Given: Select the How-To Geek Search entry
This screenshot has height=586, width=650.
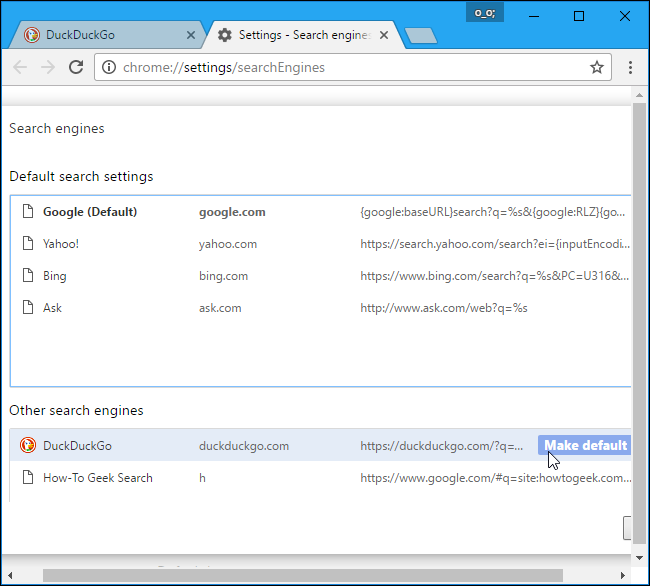Looking at the screenshot, I should [x=200, y=478].
